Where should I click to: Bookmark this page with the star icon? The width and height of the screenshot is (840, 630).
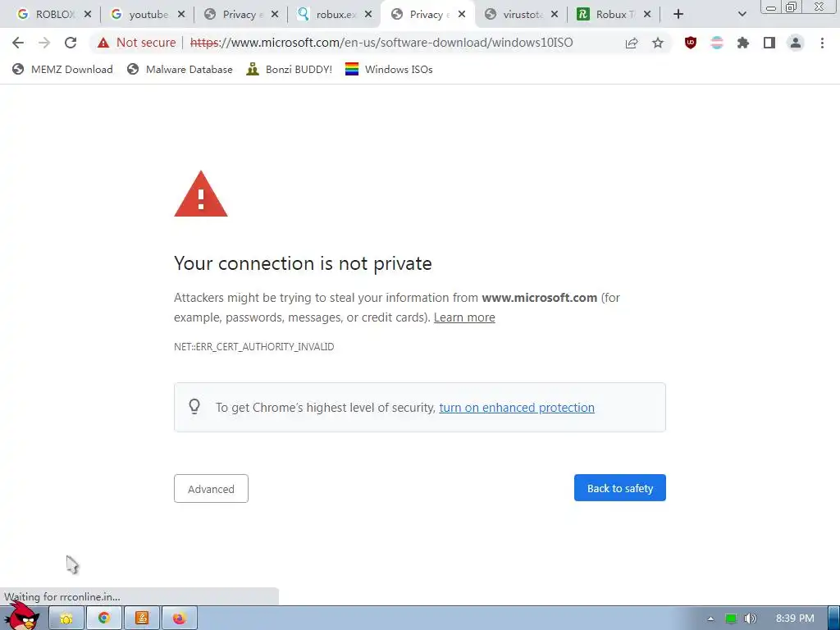tap(658, 43)
